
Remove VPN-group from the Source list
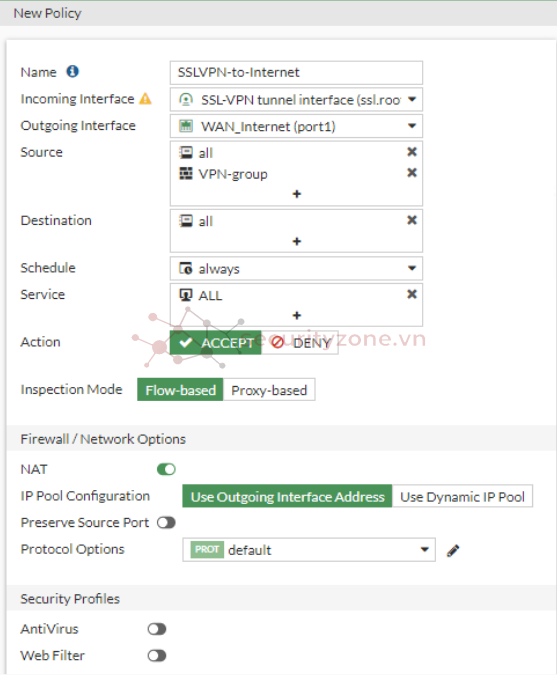[x=412, y=173]
